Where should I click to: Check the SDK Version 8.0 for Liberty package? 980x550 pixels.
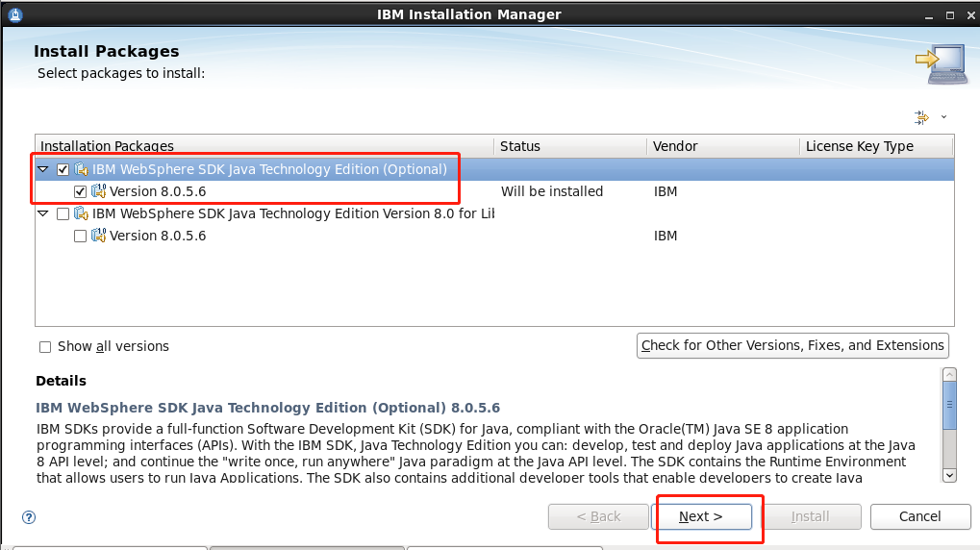(x=63, y=213)
